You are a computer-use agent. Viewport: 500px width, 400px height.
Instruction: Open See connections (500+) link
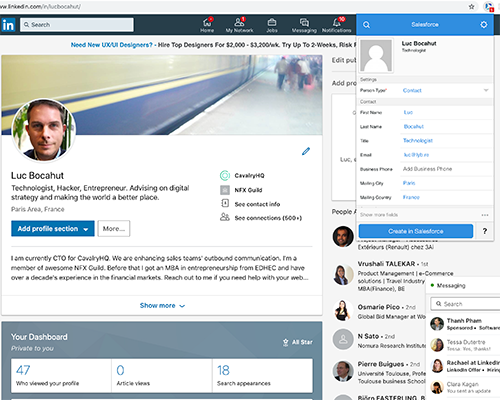pyautogui.click(x=268, y=218)
